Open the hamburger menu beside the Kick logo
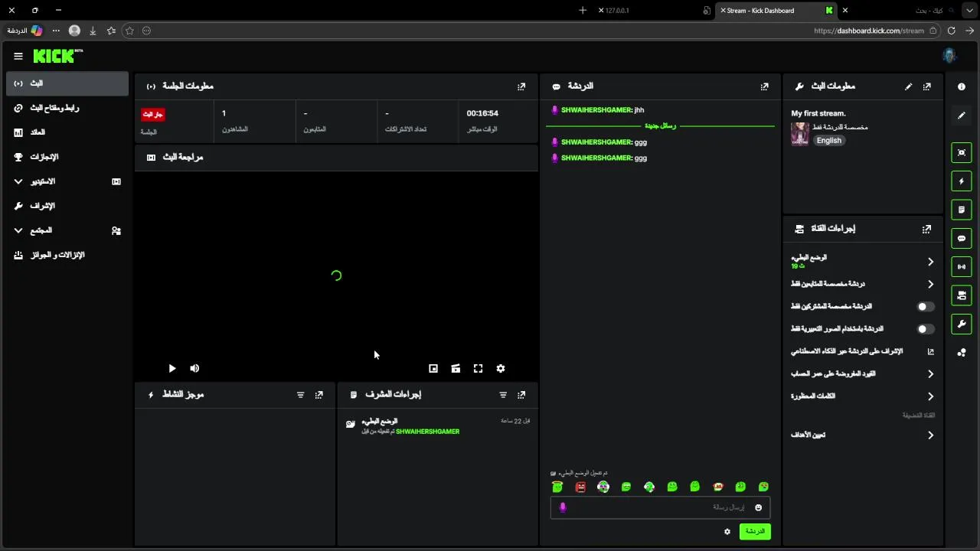The image size is (980, 551). click(18, 56)
